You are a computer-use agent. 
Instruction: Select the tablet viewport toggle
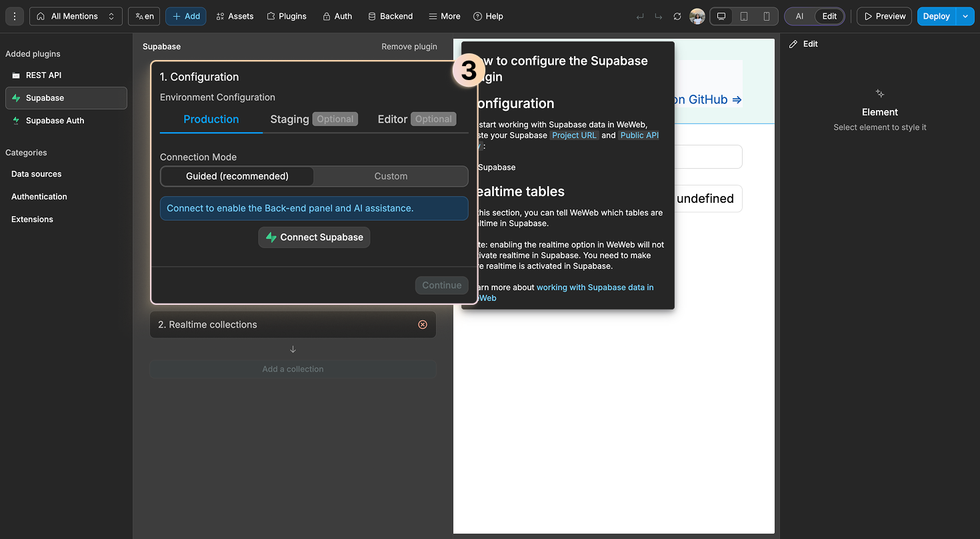click(x=744, y=16)
